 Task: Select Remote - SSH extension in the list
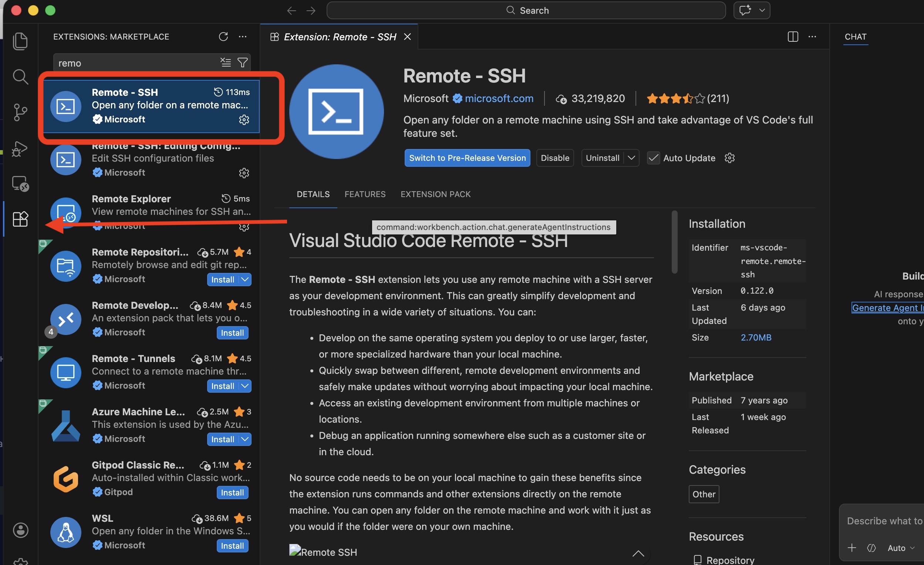coord(152,106)
